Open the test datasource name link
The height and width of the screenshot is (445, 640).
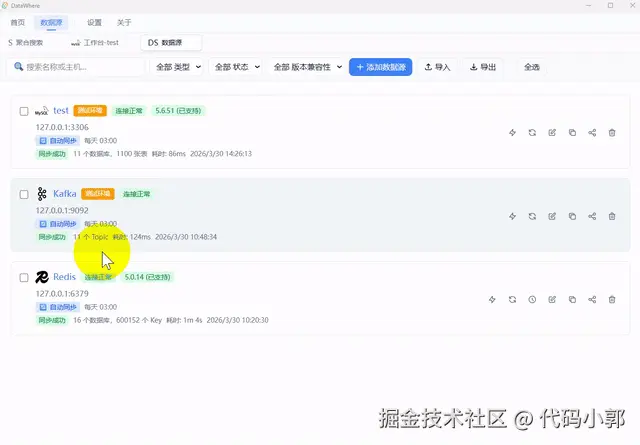61,111
